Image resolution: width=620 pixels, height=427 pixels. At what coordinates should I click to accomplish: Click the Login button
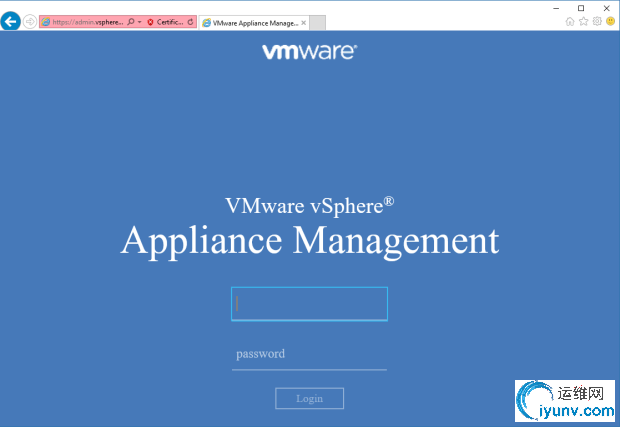point(309,398)
